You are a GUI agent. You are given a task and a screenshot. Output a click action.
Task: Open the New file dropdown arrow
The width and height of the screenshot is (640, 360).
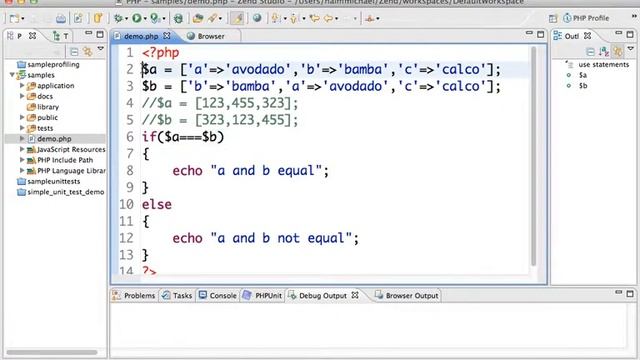pos(23,19)
